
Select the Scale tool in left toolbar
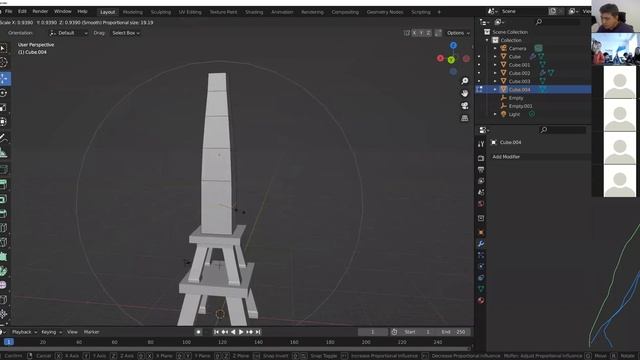tap(3, 108)
